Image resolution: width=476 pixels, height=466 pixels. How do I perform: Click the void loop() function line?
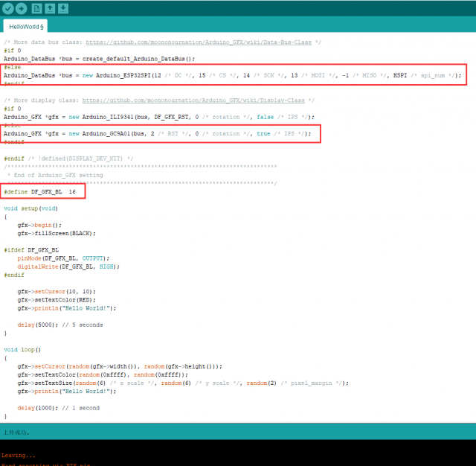pyautogui.click(x=22, y=349)
